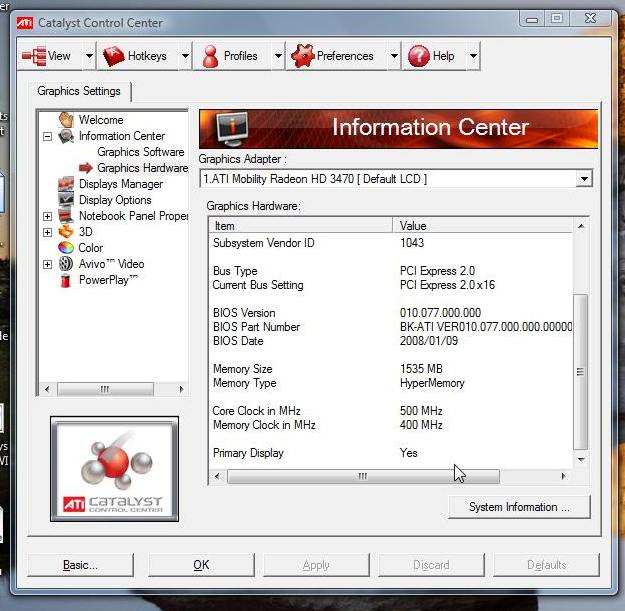Click the Display Options icon
The height and width of the screenshot is (611, 625).
pyautogui.click(x=66, y=200)
